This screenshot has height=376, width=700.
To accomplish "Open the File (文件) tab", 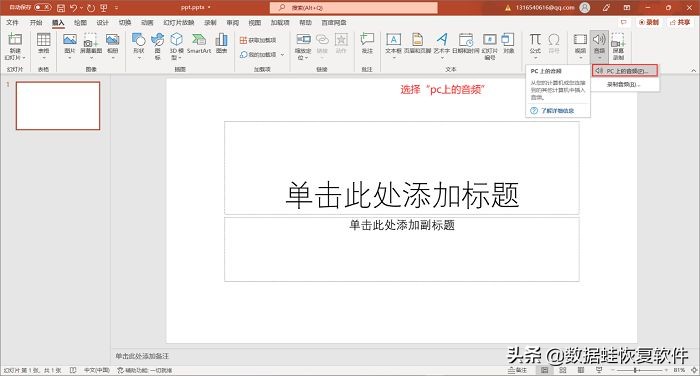I will click(x=12, y=22).
